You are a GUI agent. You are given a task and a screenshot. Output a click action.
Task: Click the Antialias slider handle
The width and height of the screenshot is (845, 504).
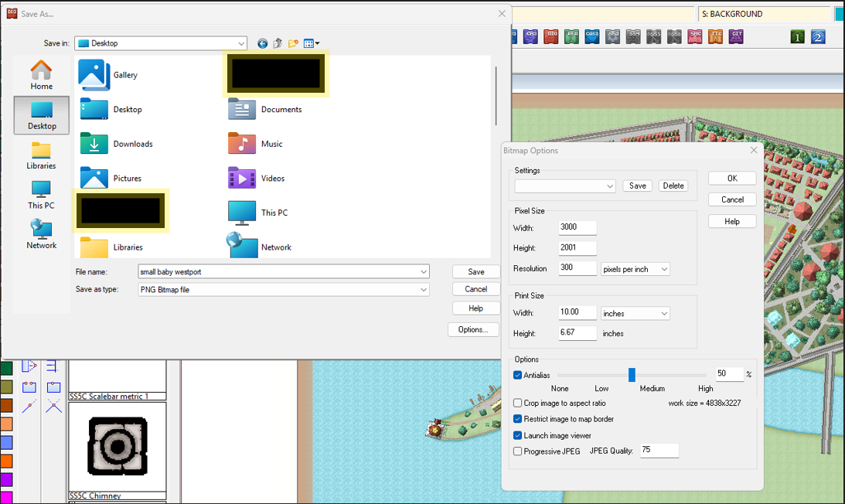[632, 375]
